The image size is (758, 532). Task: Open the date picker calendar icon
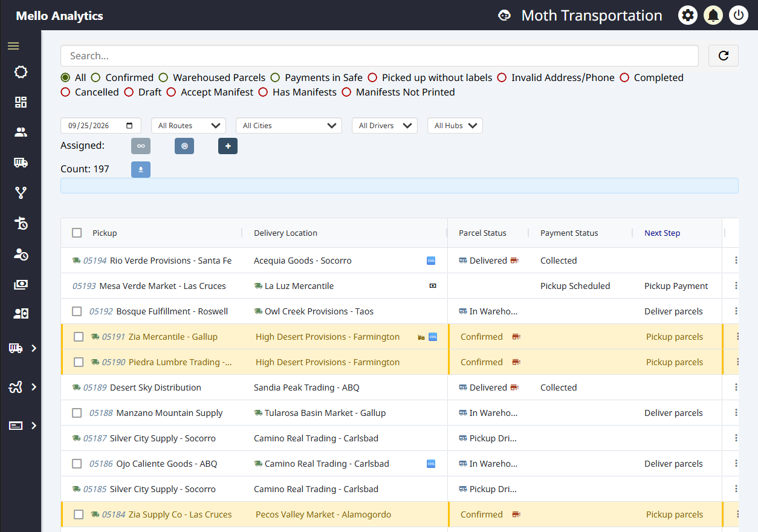tap(129, 126)
